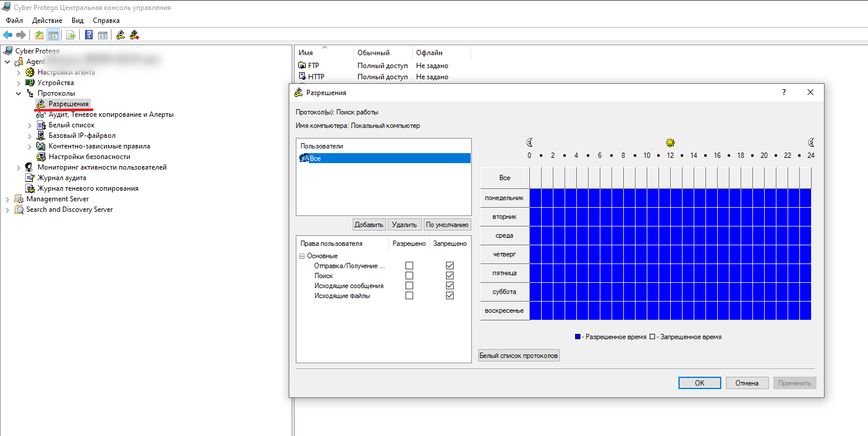The height and width of the screenshot is (436, 868).
Task: Uncheck Запрещено for Отправка/Получение
Action: [x=450, y=266]
